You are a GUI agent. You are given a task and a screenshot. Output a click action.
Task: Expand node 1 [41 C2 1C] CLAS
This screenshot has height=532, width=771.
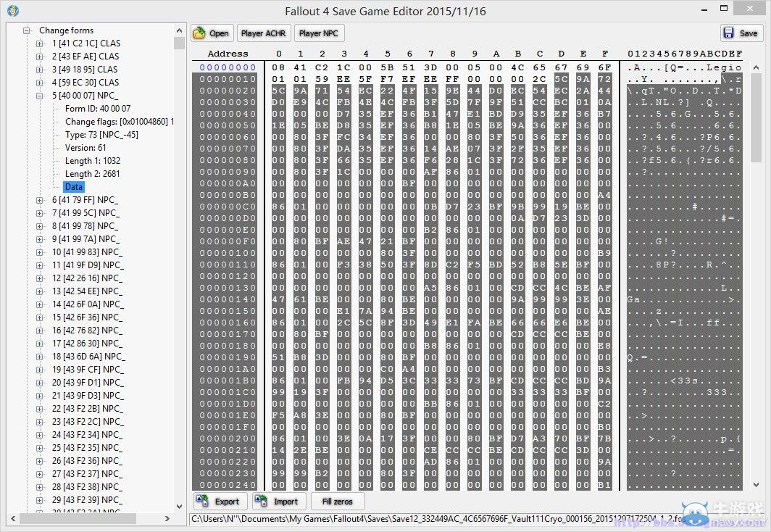point(39,43)
